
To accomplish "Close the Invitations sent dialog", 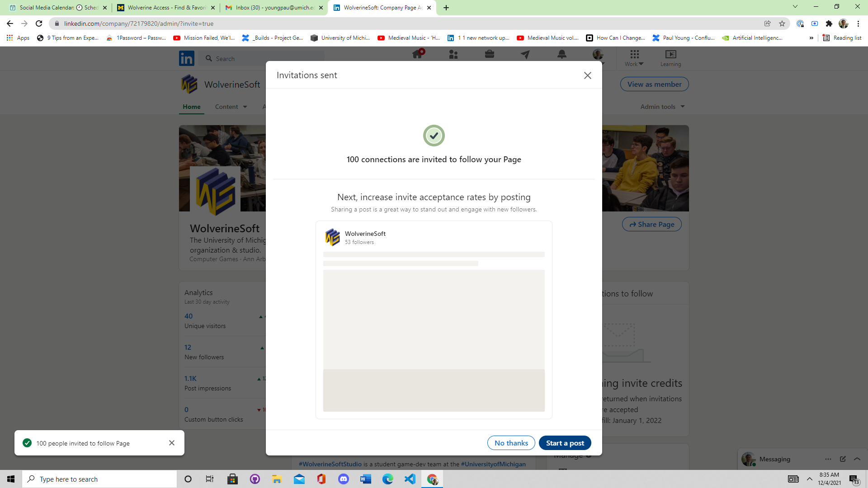I will (587, 75).
